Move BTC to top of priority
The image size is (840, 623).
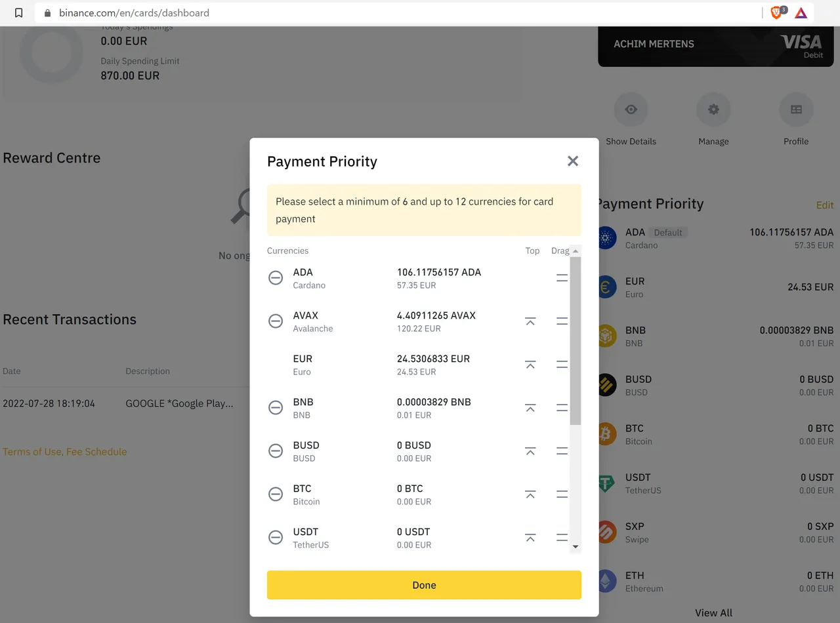530,494
